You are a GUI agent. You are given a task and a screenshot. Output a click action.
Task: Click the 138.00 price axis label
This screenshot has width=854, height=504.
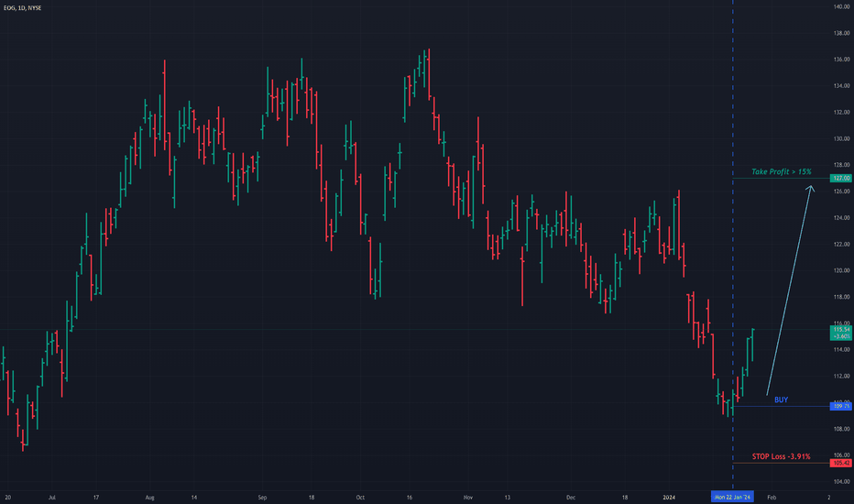click(841, 33)
